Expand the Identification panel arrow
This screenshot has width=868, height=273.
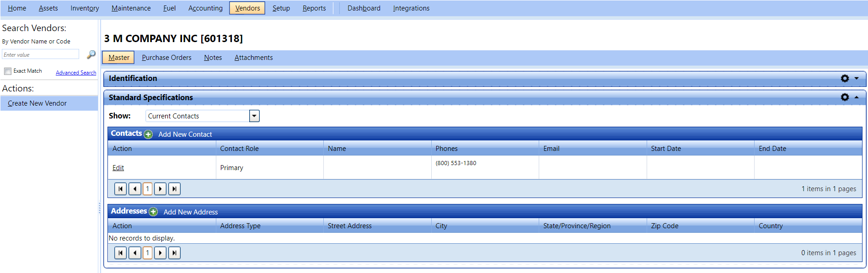(x=857, y=79)
